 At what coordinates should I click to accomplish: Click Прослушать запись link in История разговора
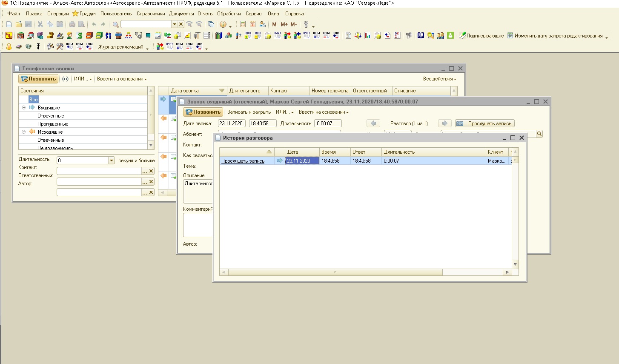(243, 161)
